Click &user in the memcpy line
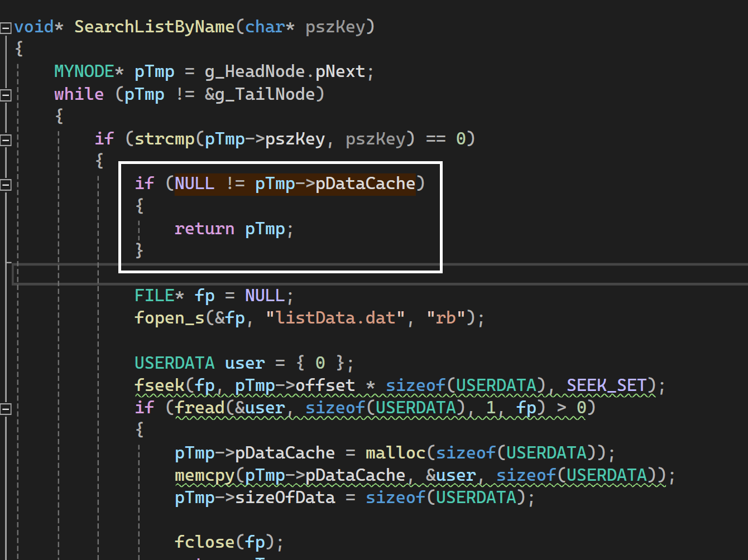 coord(451,476)
